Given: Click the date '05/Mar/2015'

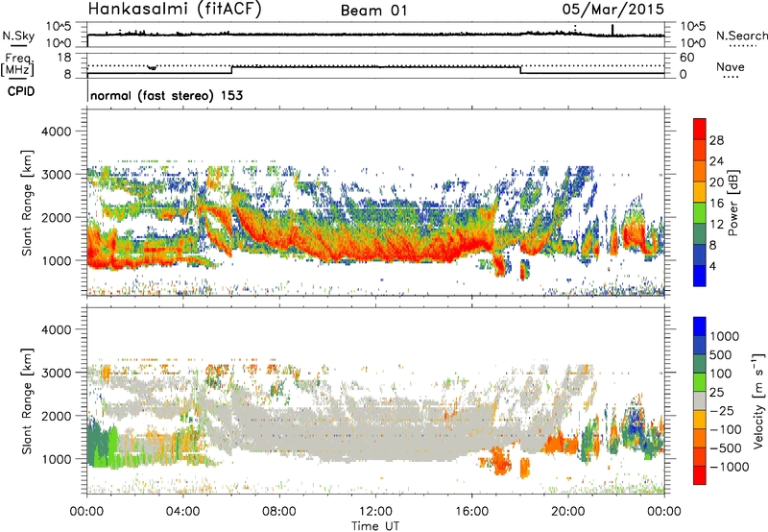Looking at the screenshot, I should (613, 9).
